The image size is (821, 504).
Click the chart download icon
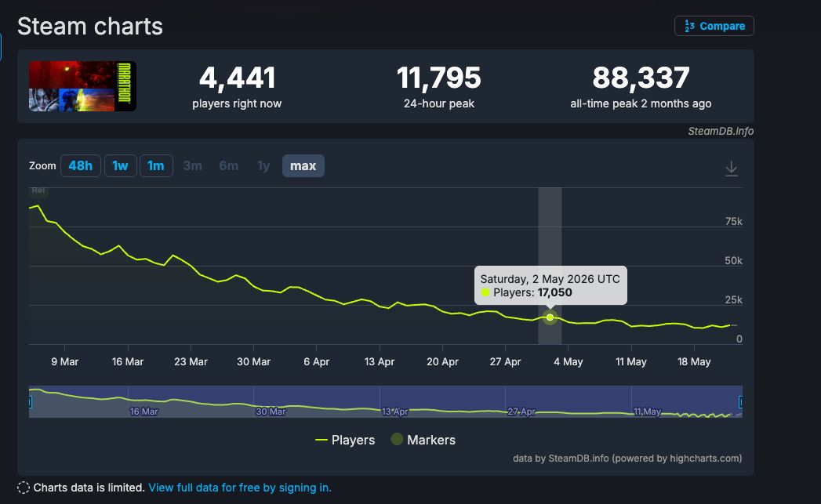point(732,169)
